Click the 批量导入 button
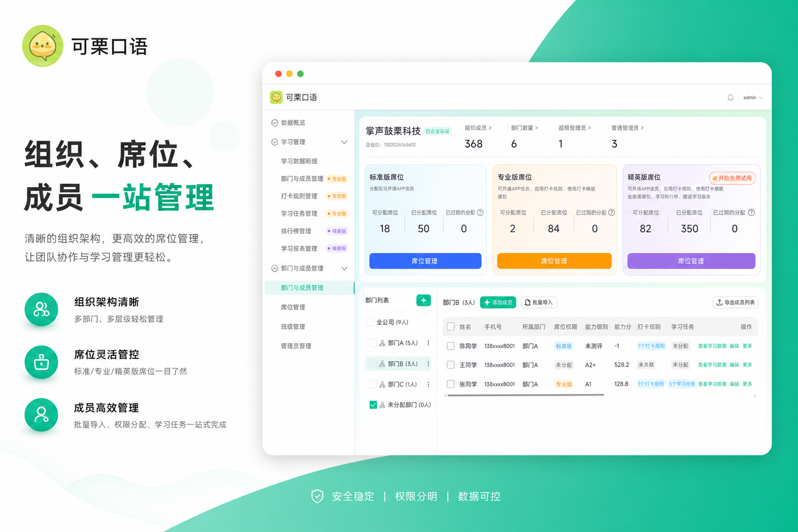The width and height of the screenshot is (798, 532). pos(539,302)
